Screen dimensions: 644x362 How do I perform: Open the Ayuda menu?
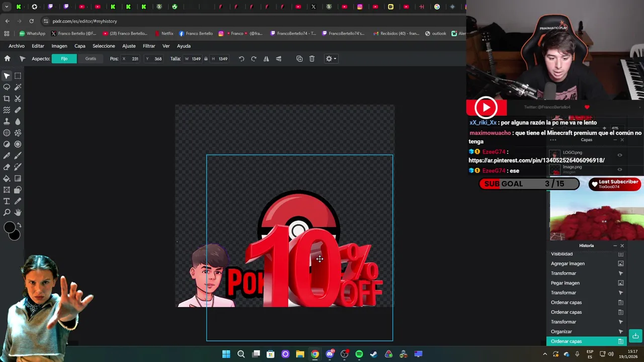(184, 46)
